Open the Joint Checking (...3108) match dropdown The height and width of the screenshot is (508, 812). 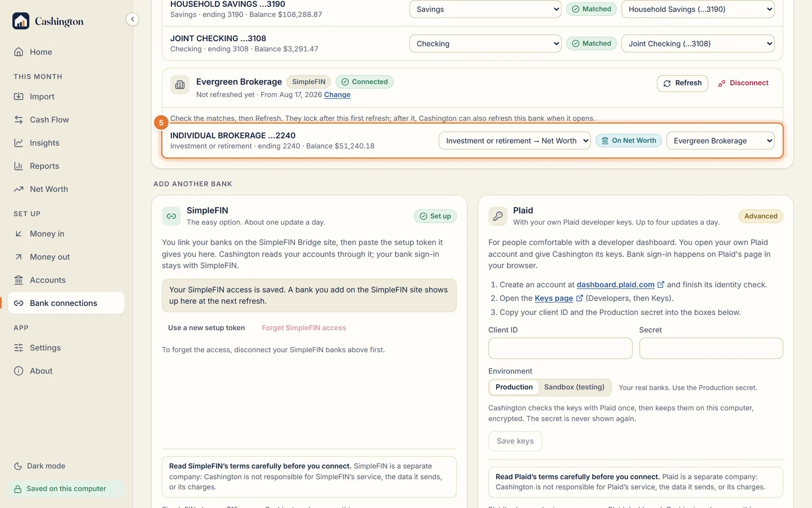tap(698, 43)
